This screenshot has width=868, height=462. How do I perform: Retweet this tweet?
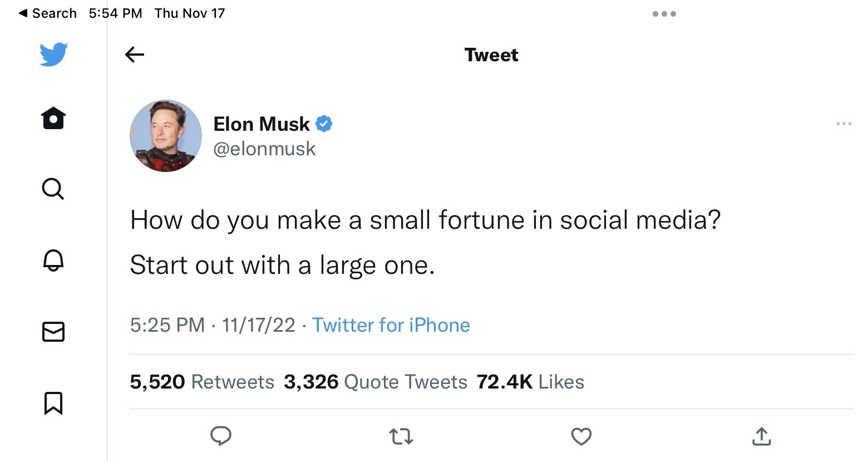pyautogui.click(x=401, y=436)
